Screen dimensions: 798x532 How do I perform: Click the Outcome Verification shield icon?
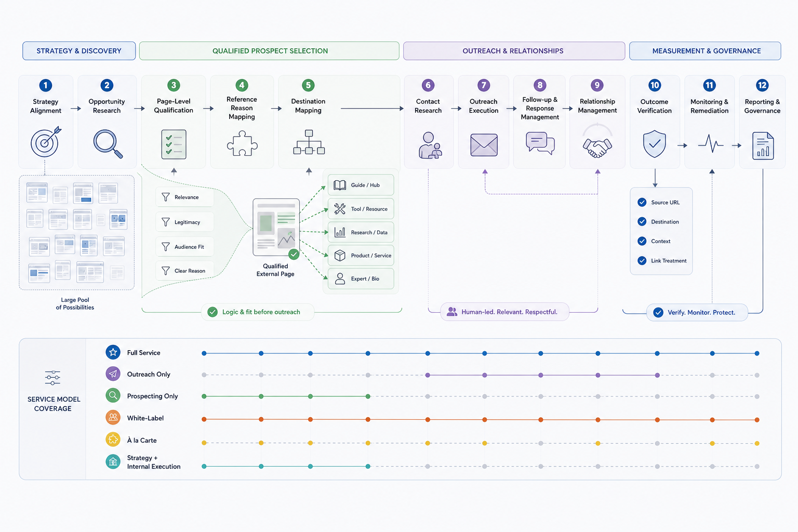(655, 144)
